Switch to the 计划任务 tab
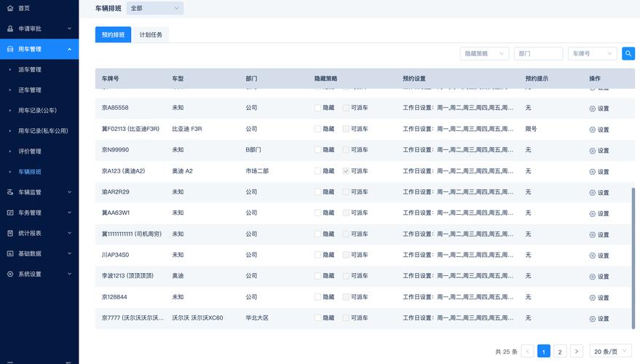640x364 pixels. coord(151,35)
